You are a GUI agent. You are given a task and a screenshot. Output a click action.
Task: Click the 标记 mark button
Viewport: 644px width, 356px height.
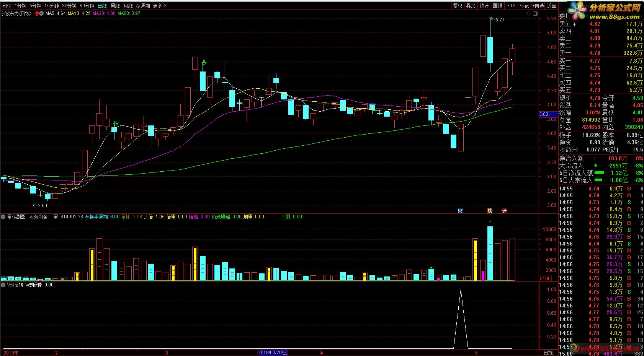pyautogui.click(x=524, y=6)
